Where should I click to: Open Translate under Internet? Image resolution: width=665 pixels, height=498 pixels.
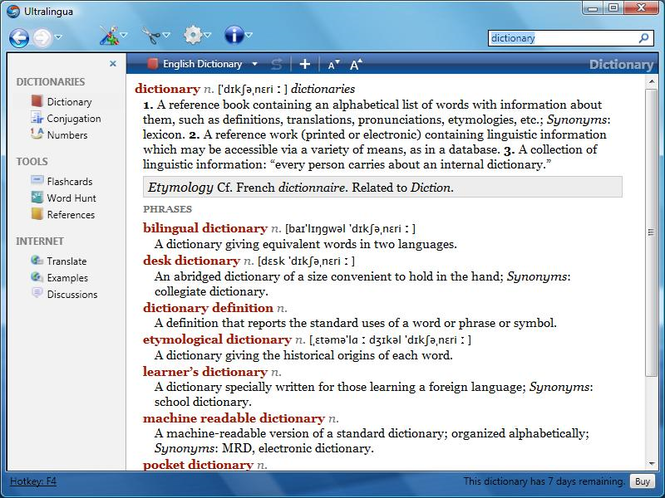pos(59,261)
